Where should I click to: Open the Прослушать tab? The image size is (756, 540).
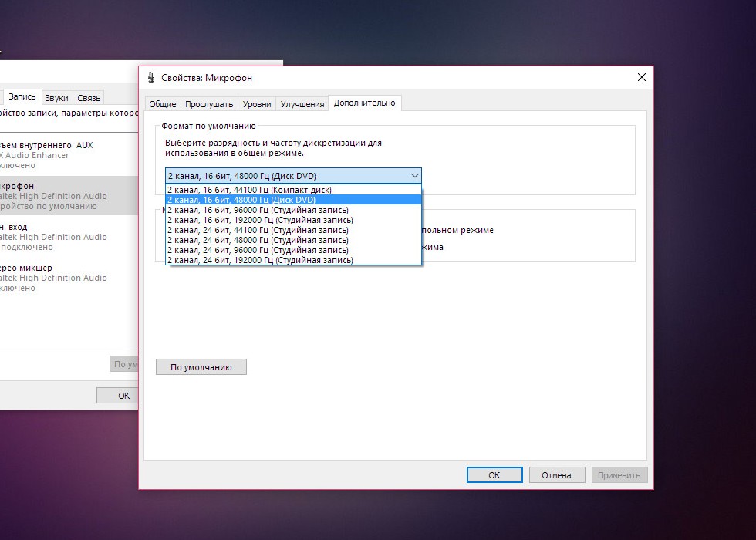[209, 104]
